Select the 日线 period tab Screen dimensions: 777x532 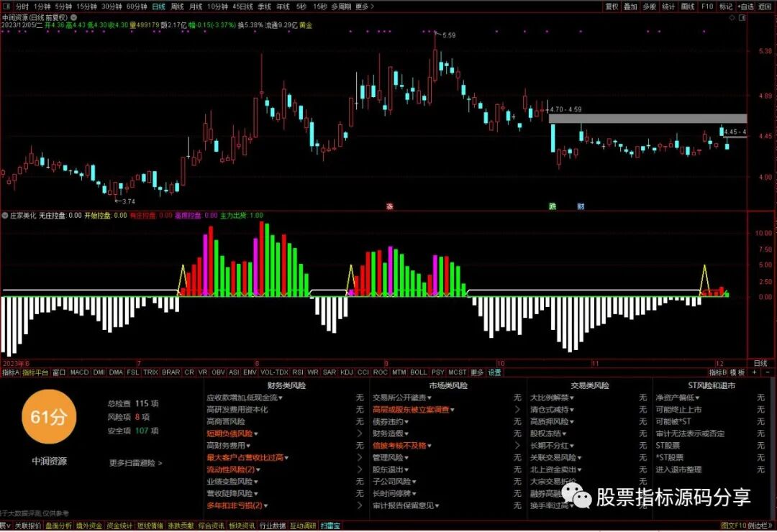click(x=158, y=6)
